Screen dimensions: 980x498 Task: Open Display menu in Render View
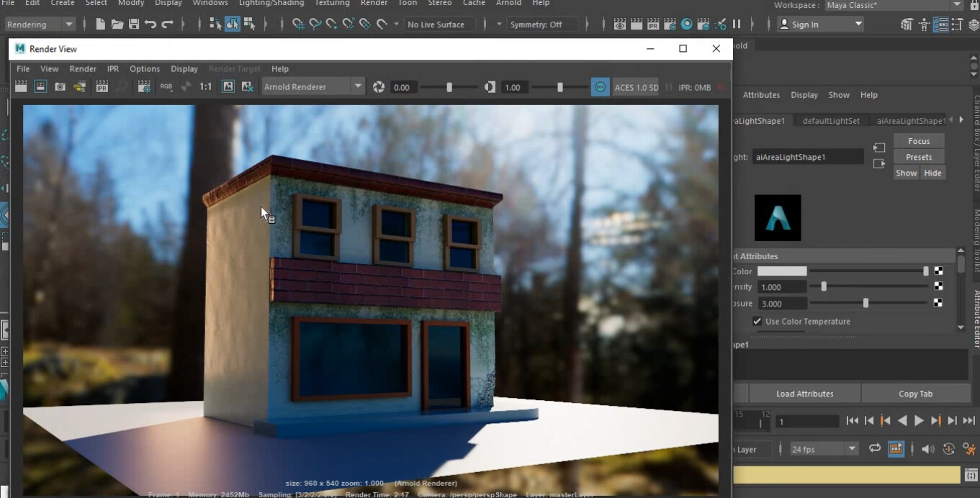point(184,69)
